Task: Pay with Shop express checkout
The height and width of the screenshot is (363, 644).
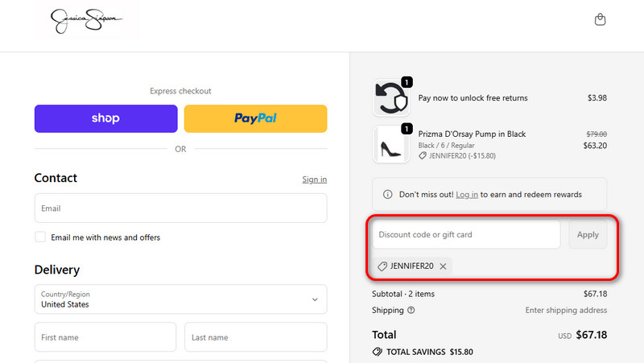Action: (105, 118)
